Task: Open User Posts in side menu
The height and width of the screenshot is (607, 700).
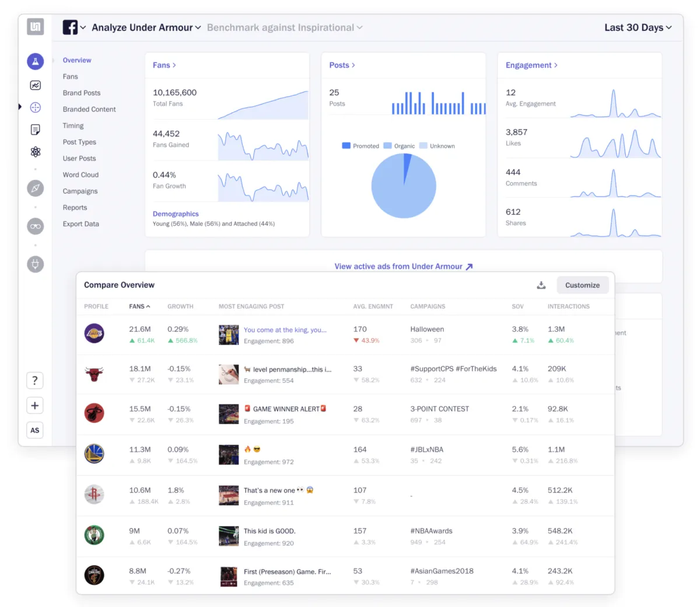Action: 79,158
